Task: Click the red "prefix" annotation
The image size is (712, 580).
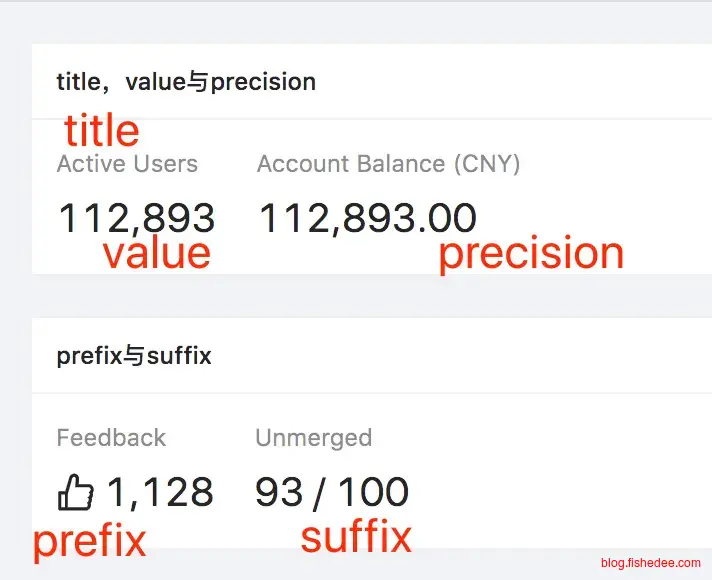Action: pyautogui.click(x=89, y=541)
